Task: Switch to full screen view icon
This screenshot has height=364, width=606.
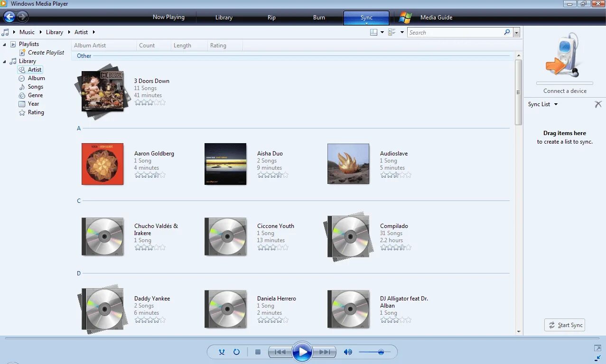Action: (x=597, y=348)
